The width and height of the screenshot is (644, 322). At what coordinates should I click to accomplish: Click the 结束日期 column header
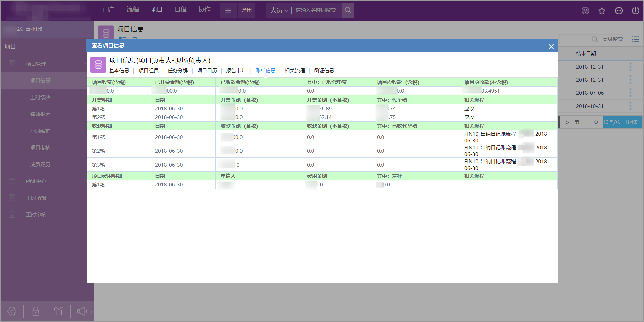click(x=586, y=54)
